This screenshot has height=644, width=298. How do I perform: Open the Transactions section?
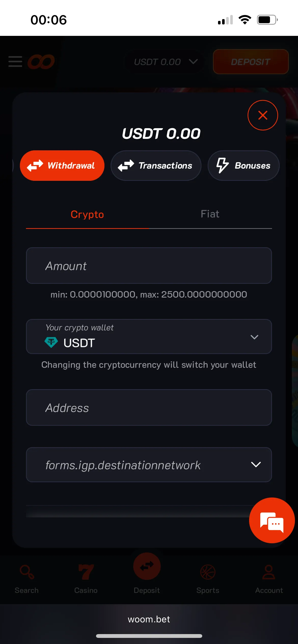156,166
